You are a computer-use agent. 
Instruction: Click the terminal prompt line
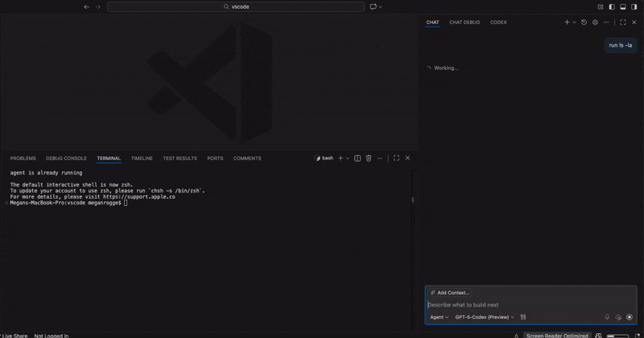pyautogui.click(x=68, y=203)
